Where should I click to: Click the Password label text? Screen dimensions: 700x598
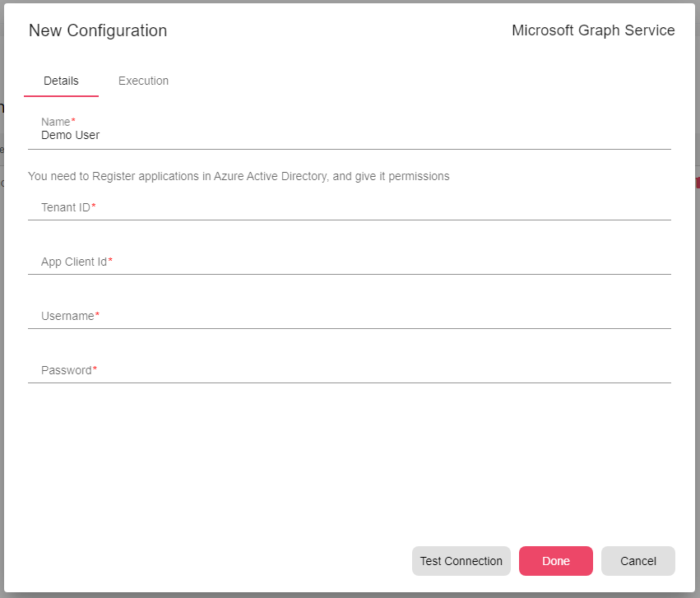(x=67, y=370)
